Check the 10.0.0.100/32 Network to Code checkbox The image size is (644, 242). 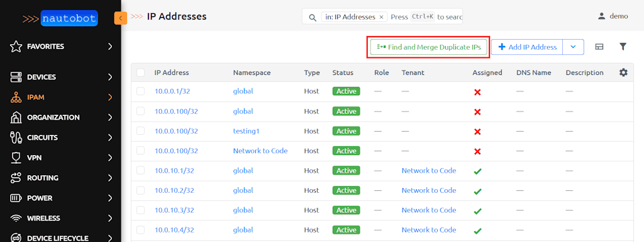tap(140, 151)
